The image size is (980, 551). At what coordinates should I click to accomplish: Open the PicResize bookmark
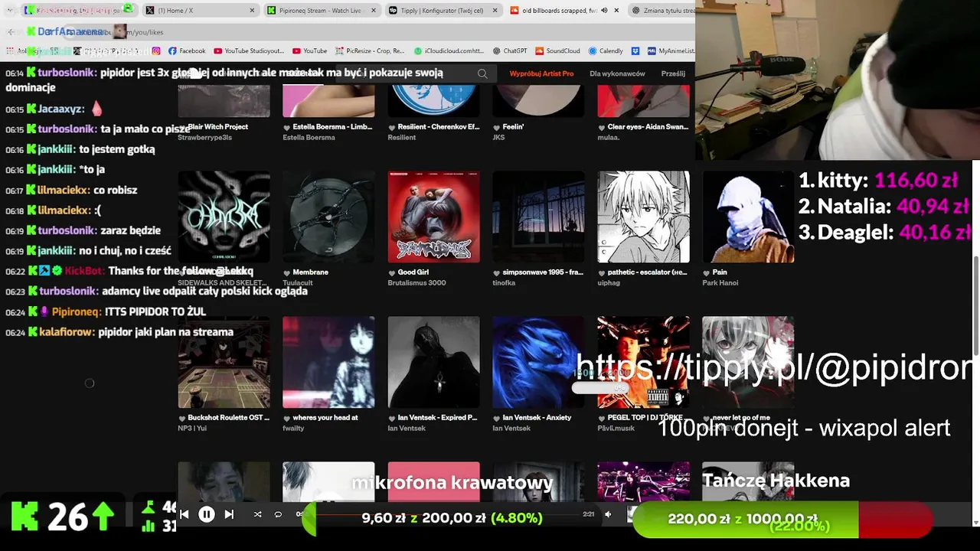tap(369, 51)
